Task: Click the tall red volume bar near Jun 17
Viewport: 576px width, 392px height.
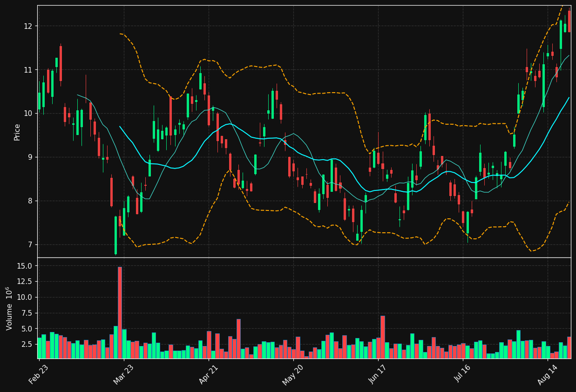Action: [x=382, y=337]
